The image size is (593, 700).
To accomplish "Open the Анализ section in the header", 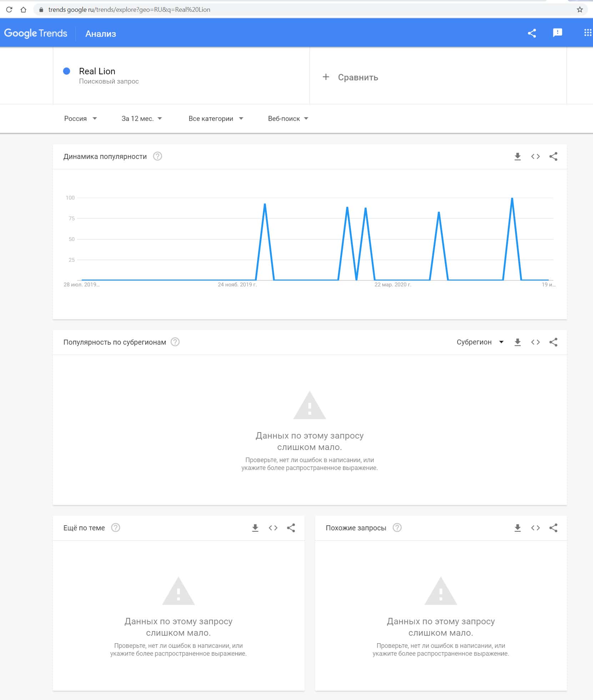I will (x=101, y=34).
